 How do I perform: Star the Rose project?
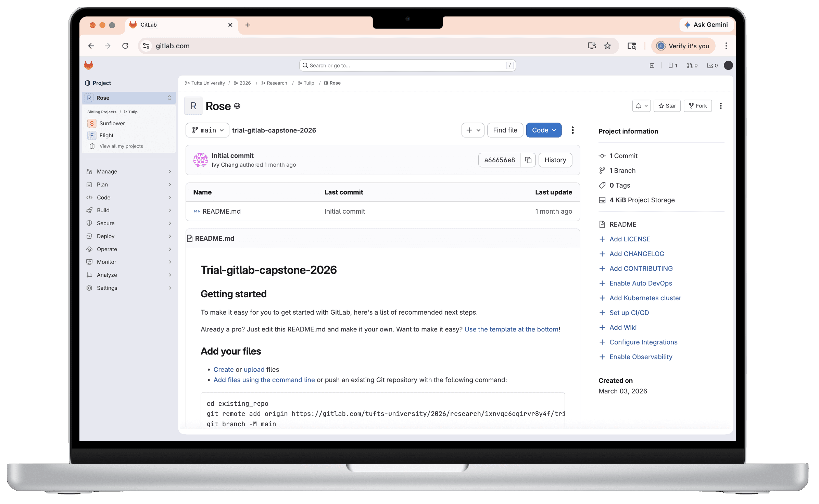667,106
